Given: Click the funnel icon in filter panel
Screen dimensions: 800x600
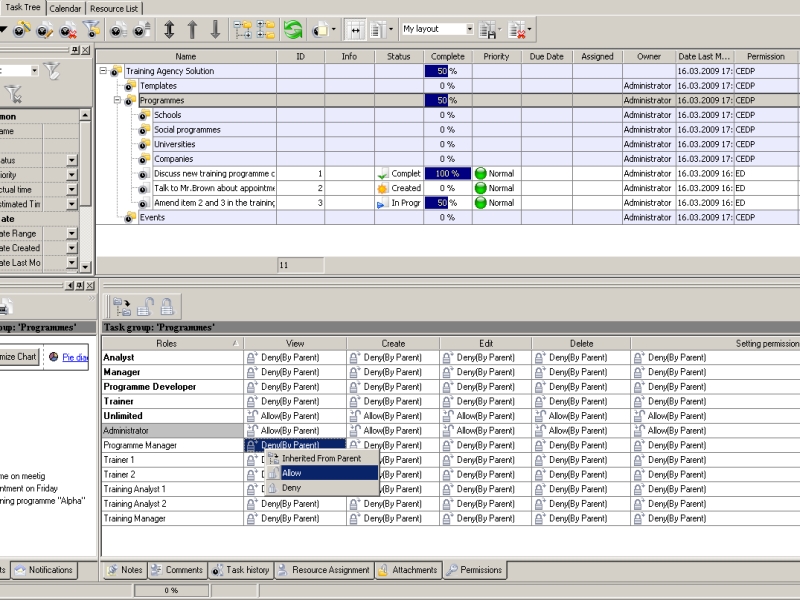Looking at the screenshot, I should tap(52, 71).
